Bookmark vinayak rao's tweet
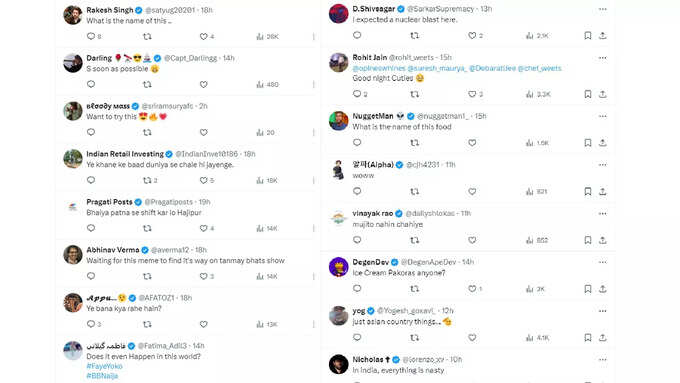 tap(588, 240)
